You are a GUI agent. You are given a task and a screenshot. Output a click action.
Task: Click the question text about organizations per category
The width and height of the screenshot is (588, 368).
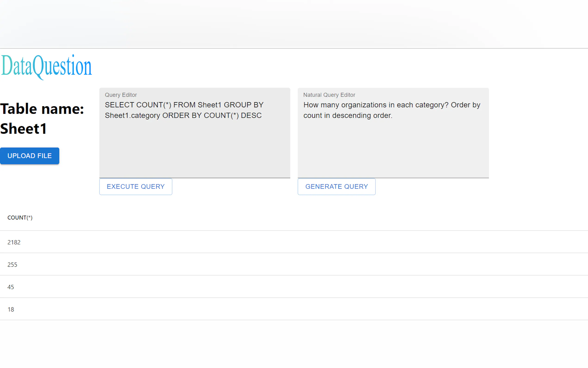391,105
